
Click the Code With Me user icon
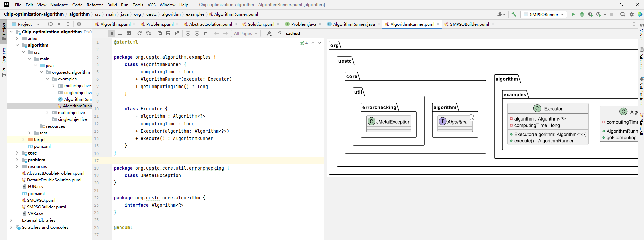pos(501,14)
